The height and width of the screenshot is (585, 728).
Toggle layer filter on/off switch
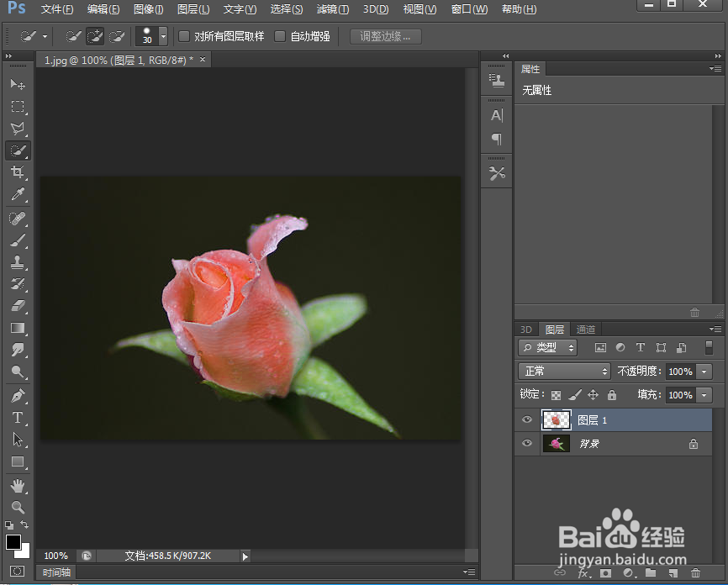(x=709, y=347)
